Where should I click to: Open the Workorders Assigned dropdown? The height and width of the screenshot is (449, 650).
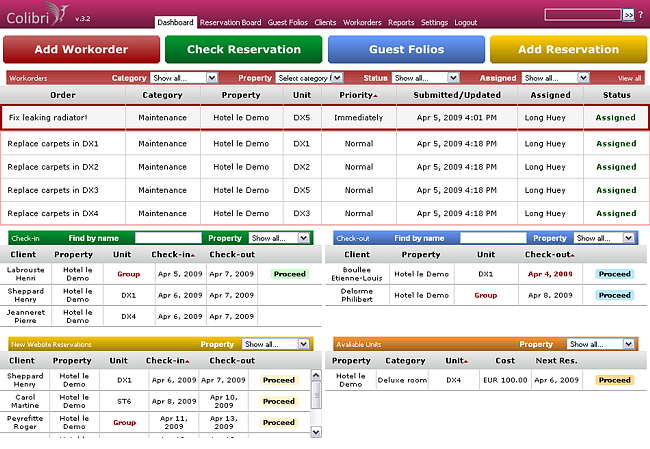pyautogui.click(x=556, y=78)
